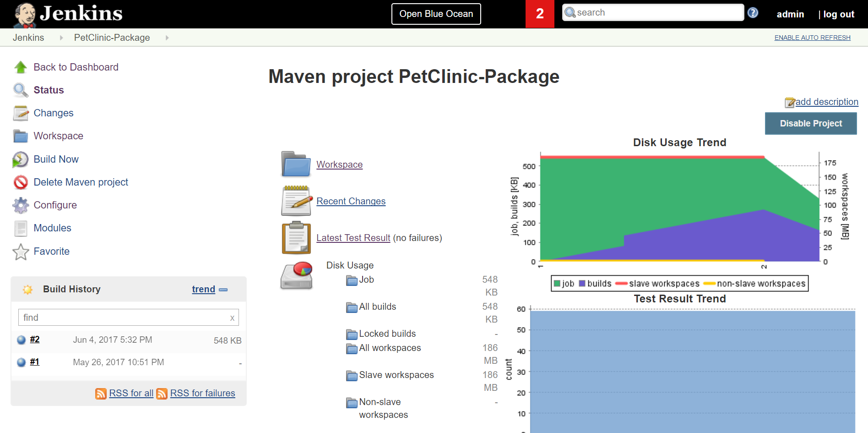
Task: Click the red notification badge showing 2
Action: 540,14
